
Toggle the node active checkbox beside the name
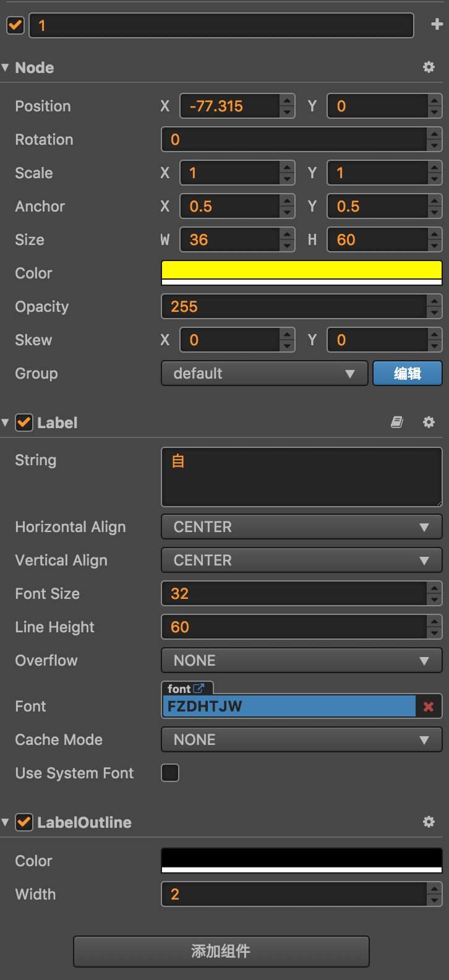[15, 25]
